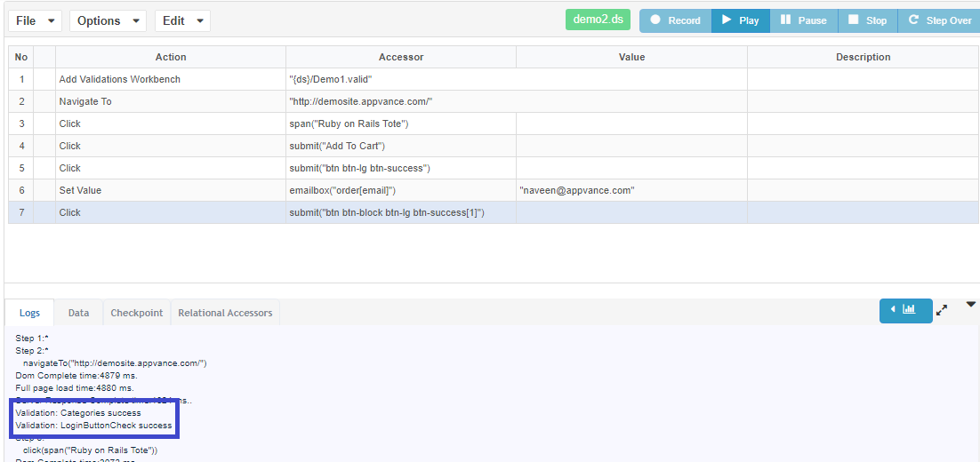Image resolution: width=980 pixels, height=462 pixels.
Task: Open the Options dropdown menu
Action: tap(108, 20)
